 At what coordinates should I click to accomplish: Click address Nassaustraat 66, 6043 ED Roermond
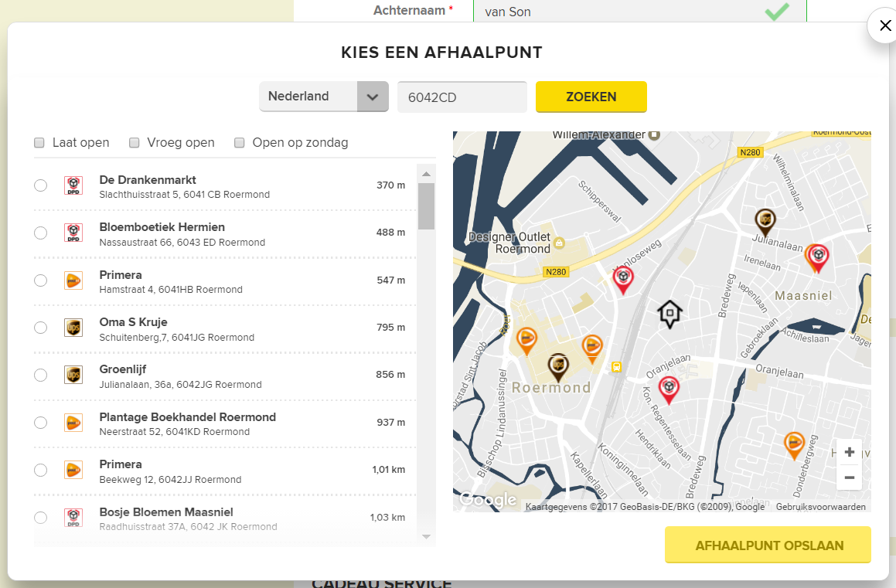(182, 243)
